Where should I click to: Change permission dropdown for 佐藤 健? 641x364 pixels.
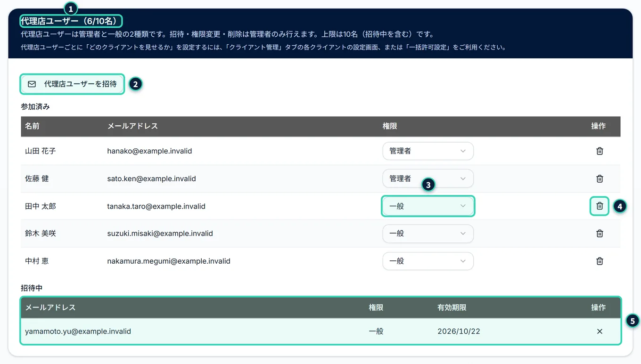click(x=428, y=178)
